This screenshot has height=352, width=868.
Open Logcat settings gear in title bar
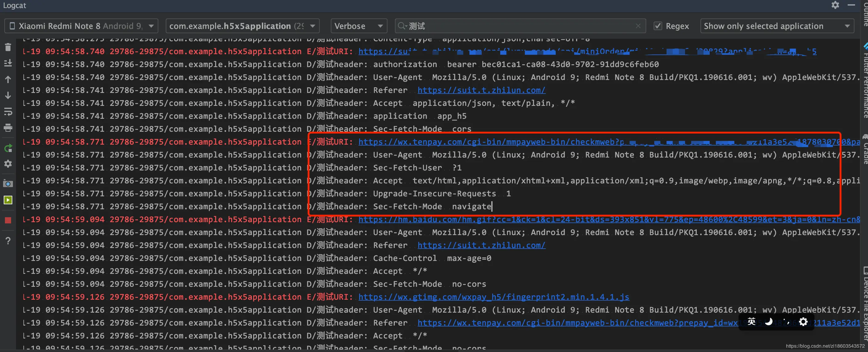pyautogui.click(x=835, y=5)
